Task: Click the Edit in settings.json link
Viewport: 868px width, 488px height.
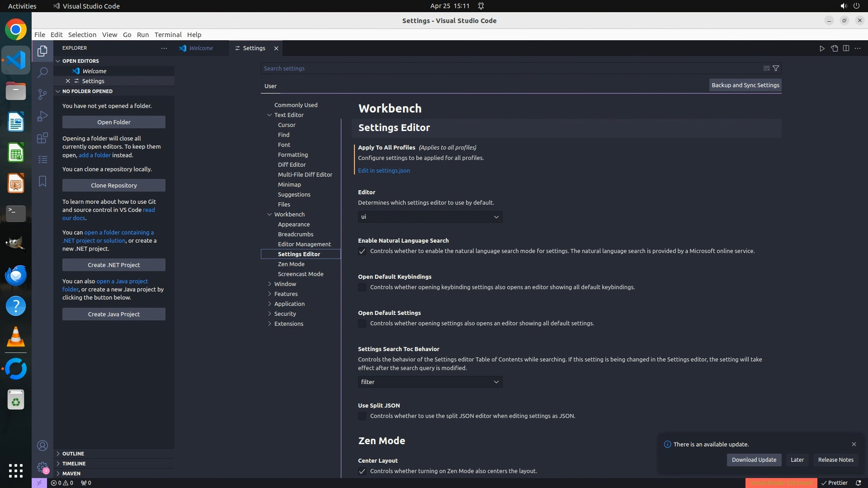Action: (384, 171)
